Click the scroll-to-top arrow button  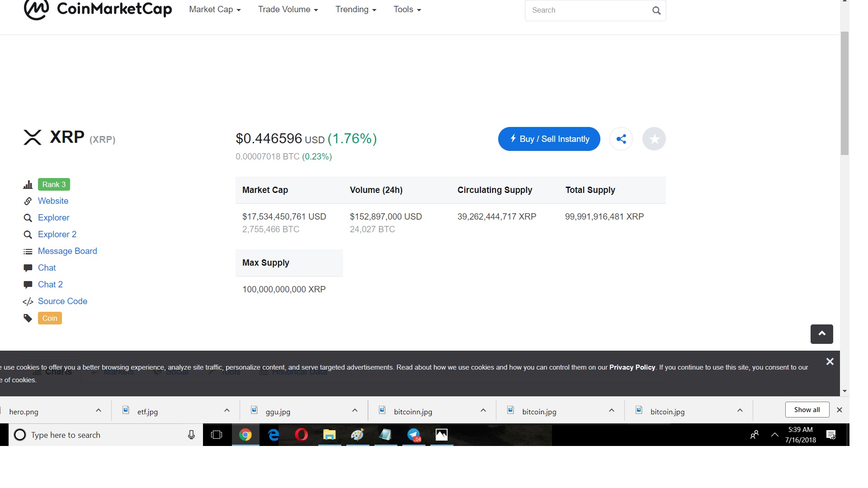click(x=821, y=334)
